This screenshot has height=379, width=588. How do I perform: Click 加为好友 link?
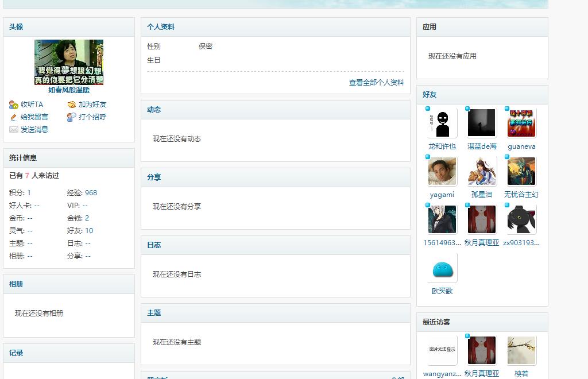tap(92, 105)
